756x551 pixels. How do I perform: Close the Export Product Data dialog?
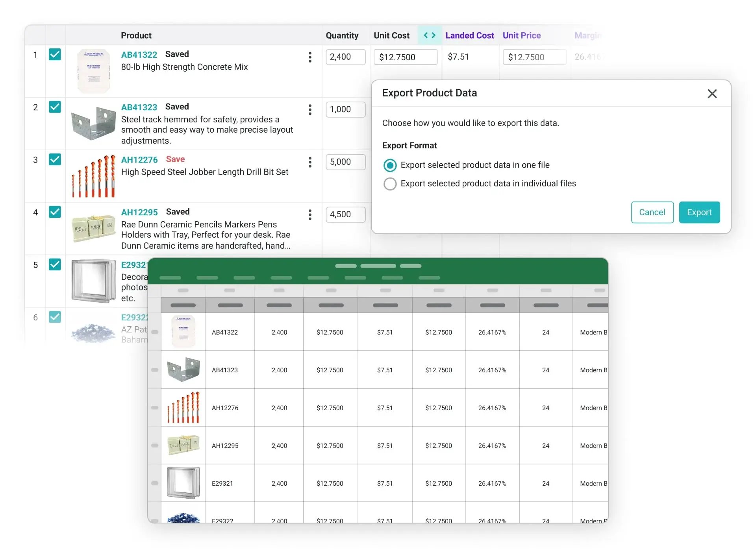(x=712, y=94)
